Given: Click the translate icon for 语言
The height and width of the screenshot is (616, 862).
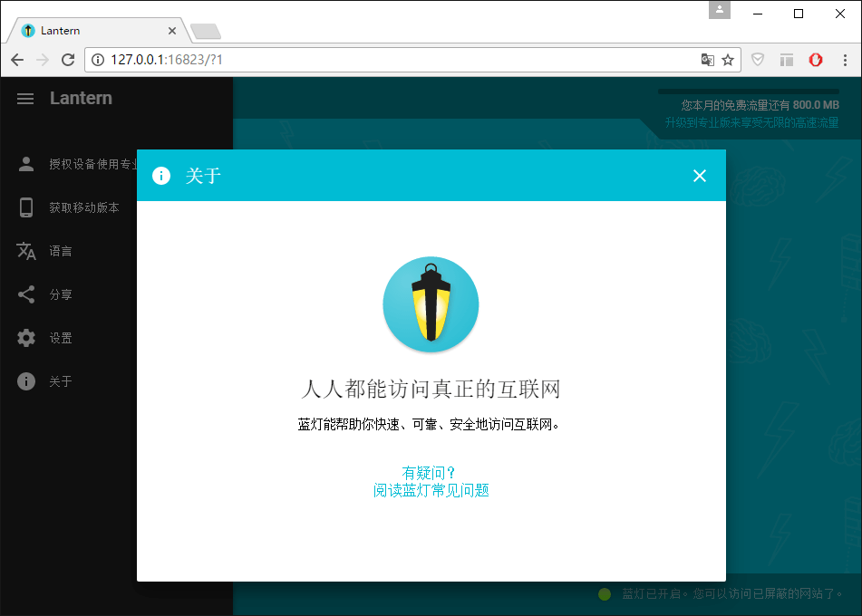Looking at the screenshot, I should pos(26,251).
